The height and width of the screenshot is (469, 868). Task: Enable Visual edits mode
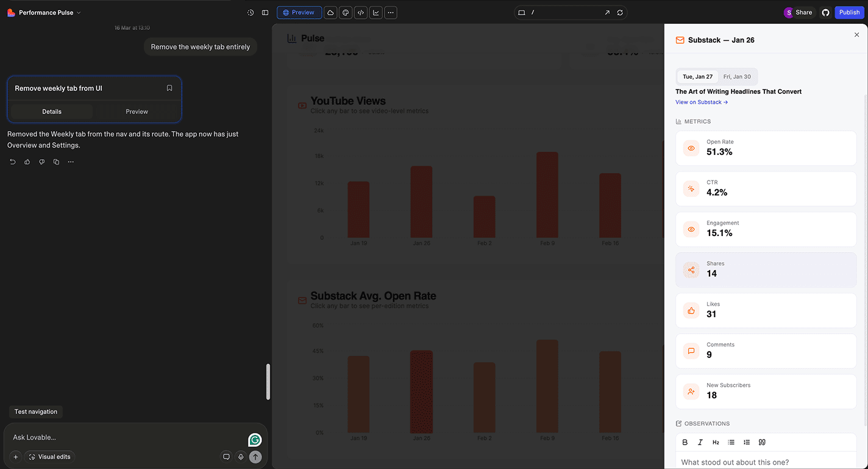(x=49, y=456)
